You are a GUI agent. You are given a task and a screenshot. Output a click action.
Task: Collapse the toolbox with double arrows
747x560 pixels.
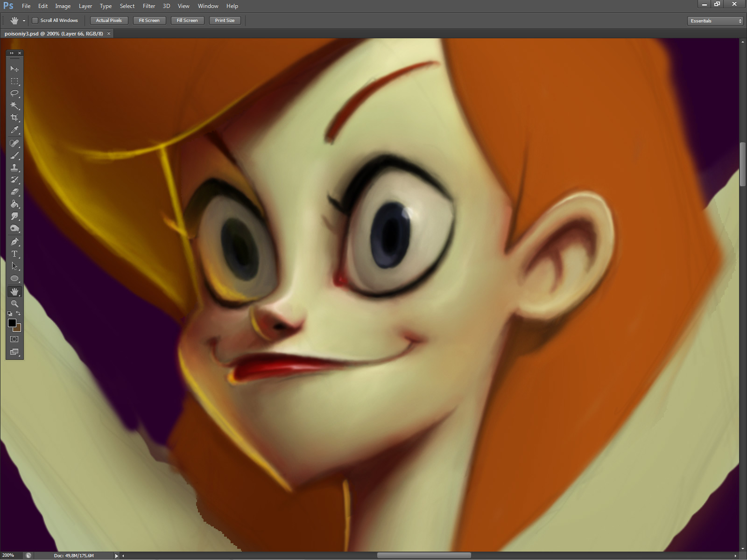12,53
